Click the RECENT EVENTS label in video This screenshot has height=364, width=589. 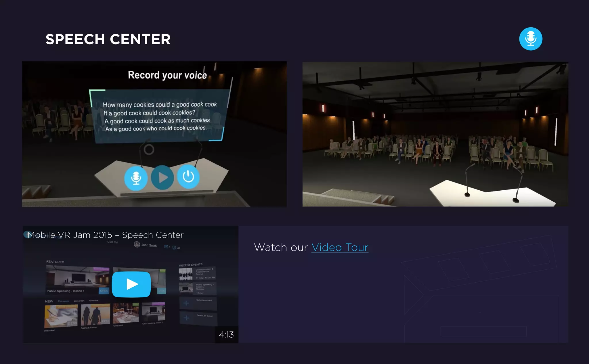point(191,265)
